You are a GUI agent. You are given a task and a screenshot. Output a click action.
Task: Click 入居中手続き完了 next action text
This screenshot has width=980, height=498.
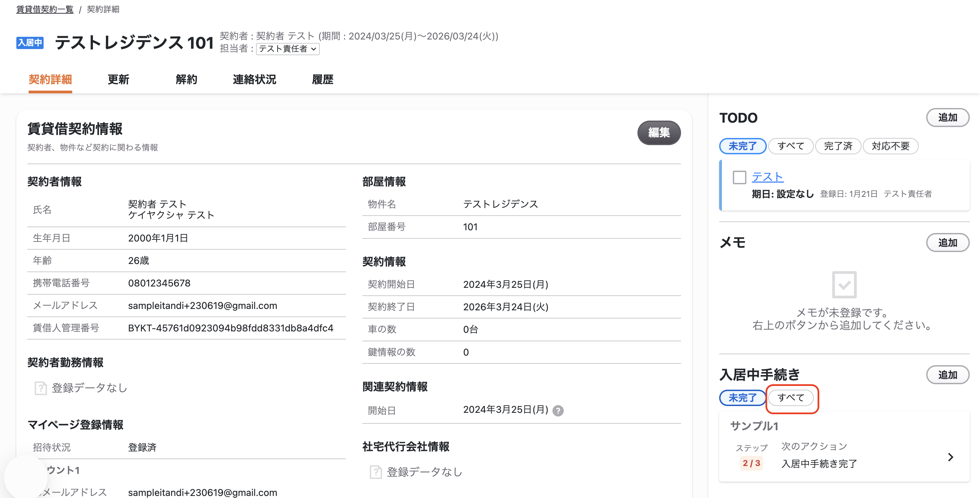click(x=819, y=464)
